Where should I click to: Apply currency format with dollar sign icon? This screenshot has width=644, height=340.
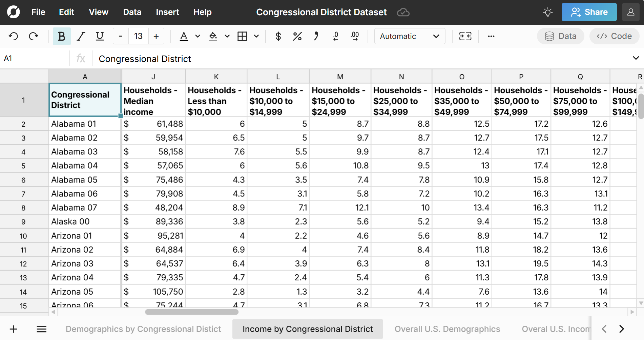pos(278,36)
